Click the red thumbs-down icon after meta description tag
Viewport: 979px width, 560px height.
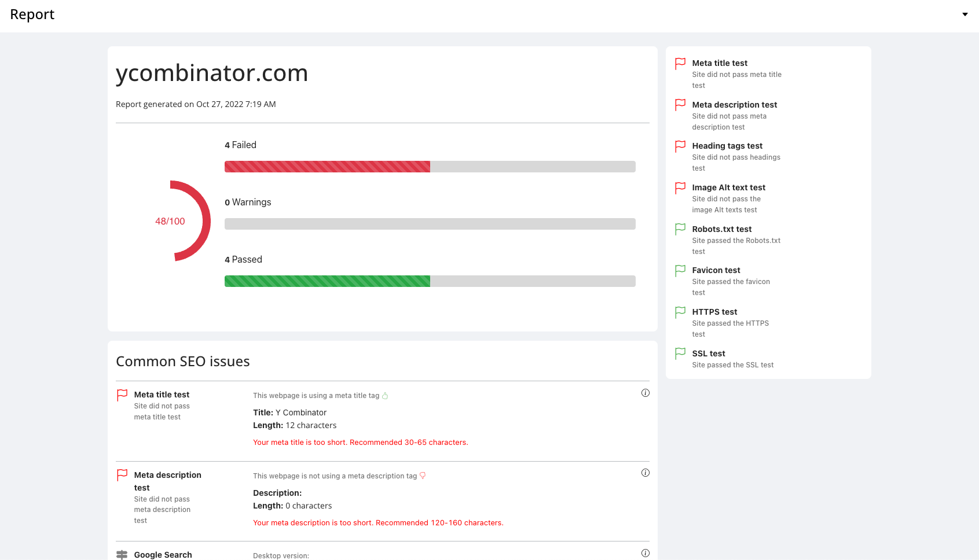423,476
